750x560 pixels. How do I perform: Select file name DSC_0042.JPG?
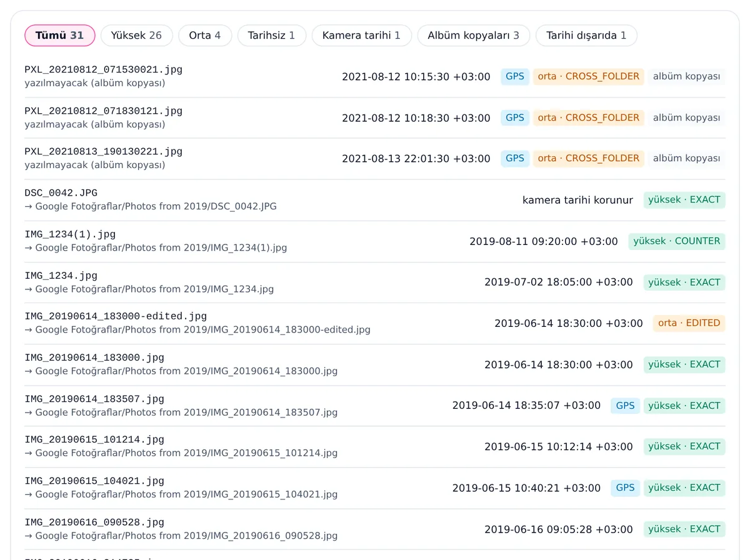click(61, 192)
